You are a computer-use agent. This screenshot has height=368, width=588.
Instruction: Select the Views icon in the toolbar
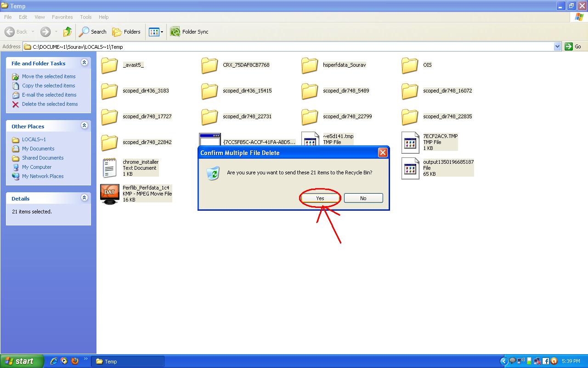point(153,32)
